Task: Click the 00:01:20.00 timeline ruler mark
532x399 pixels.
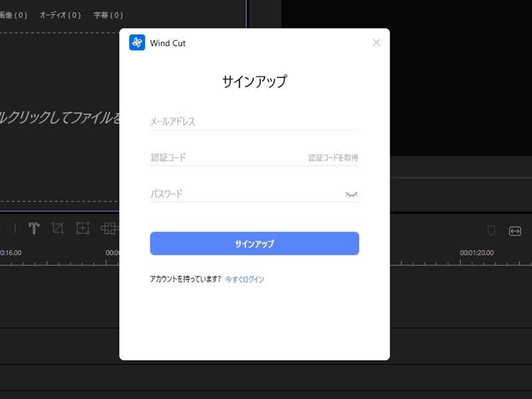Action: point(477,253)
